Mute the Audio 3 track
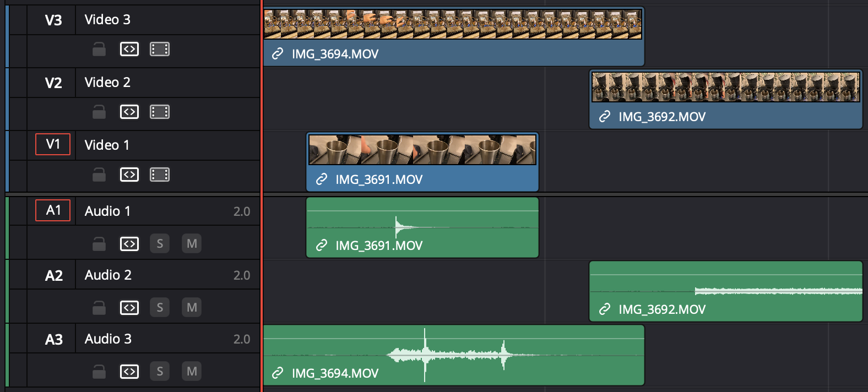 [x=192, y=372]
